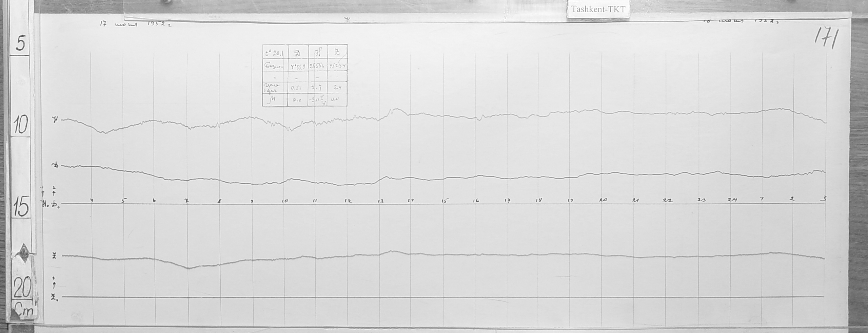Click the Z trace label at left
The image size is (868, 333).
click(x=54, y=256)
